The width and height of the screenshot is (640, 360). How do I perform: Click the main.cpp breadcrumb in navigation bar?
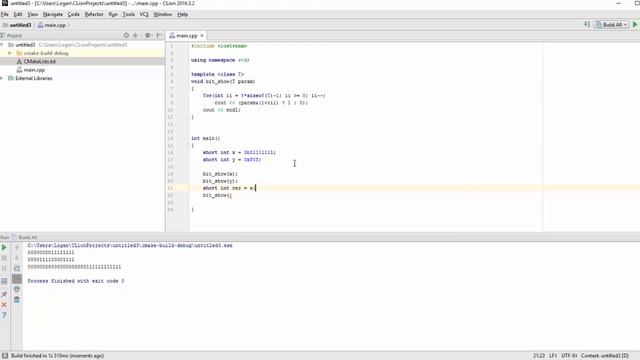click(x=52, y=25)
